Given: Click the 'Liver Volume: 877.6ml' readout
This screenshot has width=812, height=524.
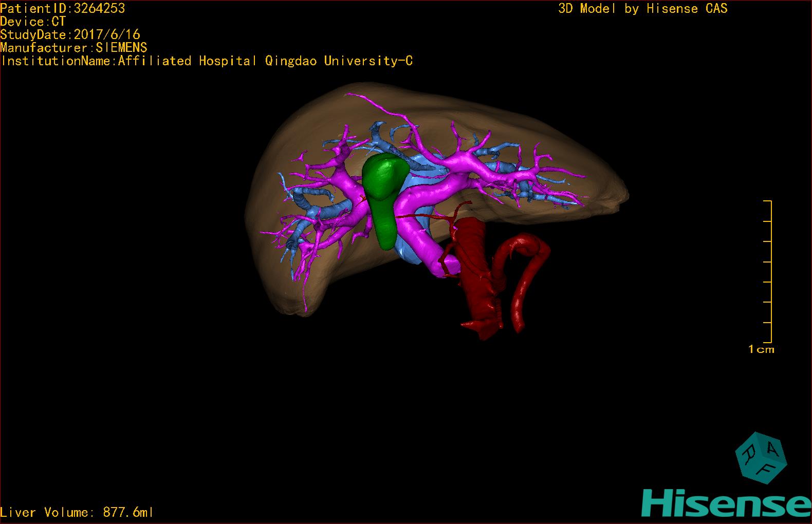Looking at the screenshot, I should click(77, 512).
